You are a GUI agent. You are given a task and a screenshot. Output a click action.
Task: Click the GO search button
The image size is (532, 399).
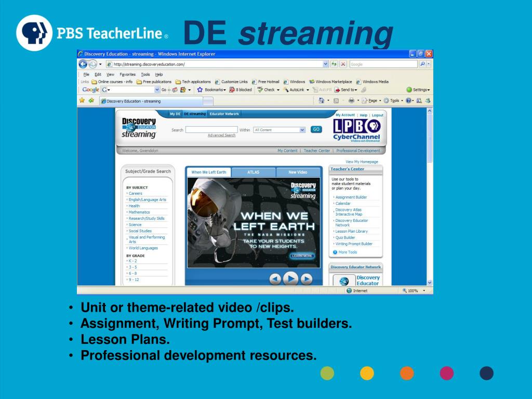pos(316,129)
